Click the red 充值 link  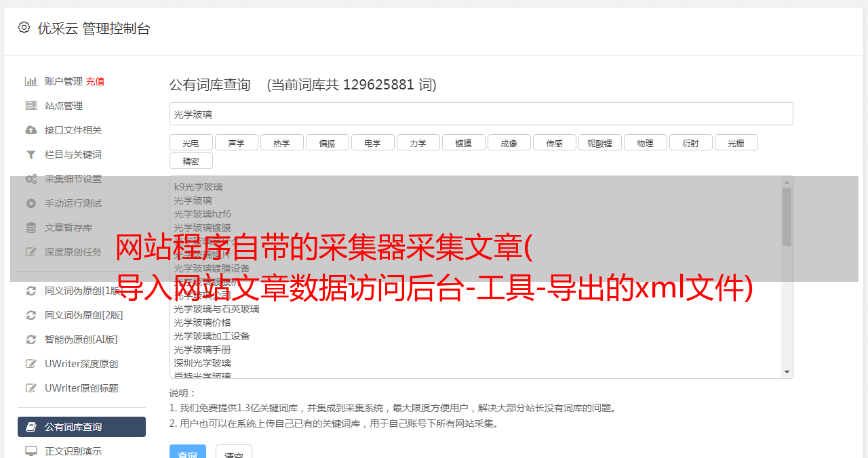point(95,81)
